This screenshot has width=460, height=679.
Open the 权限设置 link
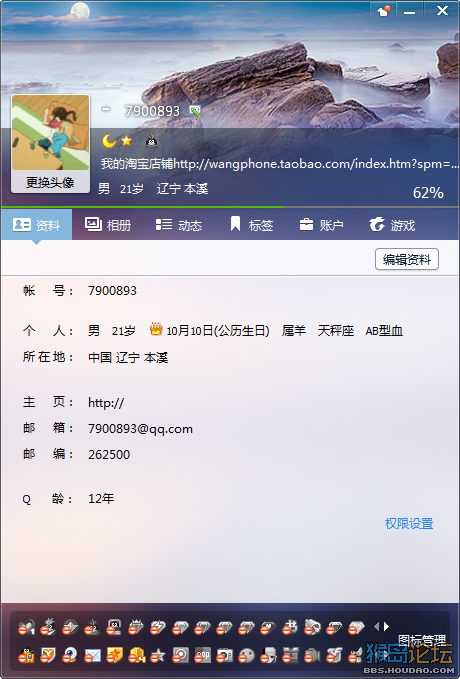pyautogui.click(x=409, y=524)
